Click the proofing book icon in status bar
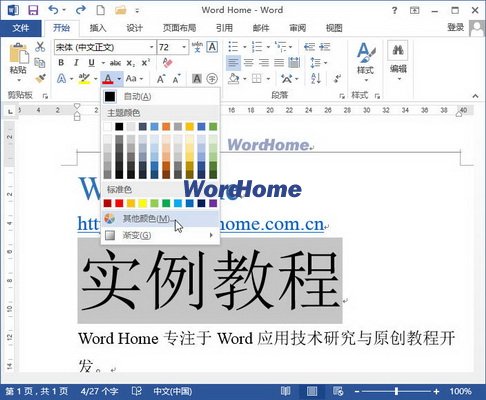Image resolution: width=486 pixels, height=400 pixels. [137, 391]
